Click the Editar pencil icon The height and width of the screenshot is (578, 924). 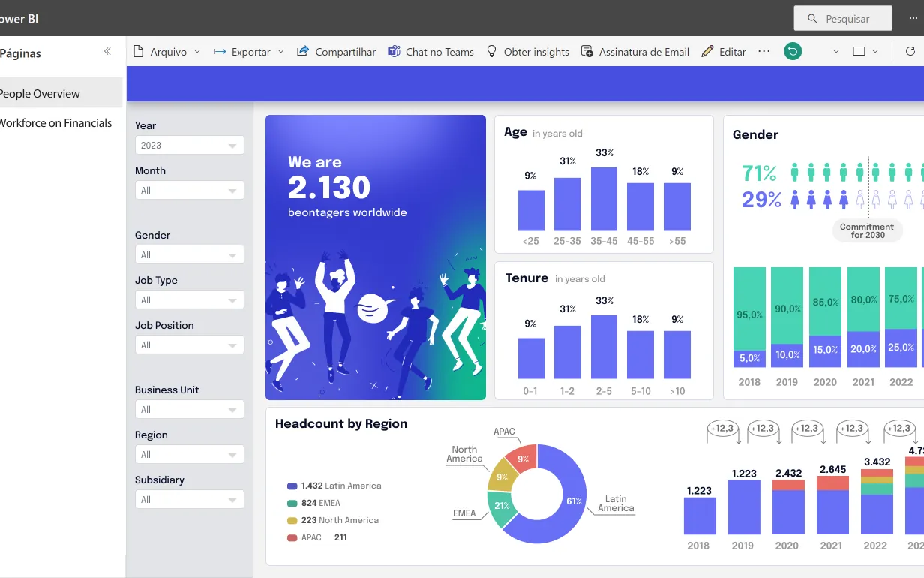707,52
